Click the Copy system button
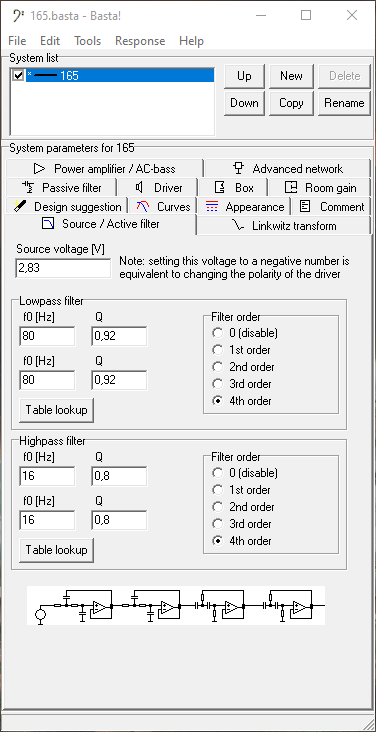 291,103
